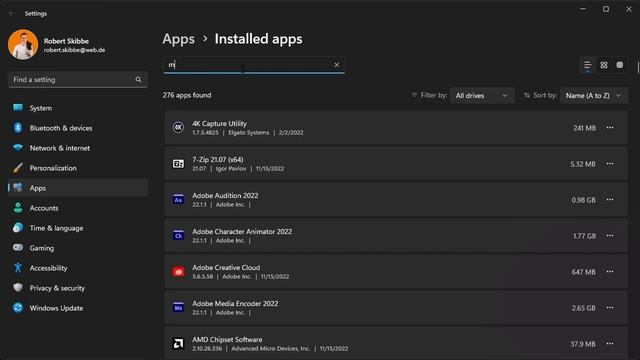Click the AMD Chipset Software name text
The width and height of the screenshot is (640, 360).
227,340
